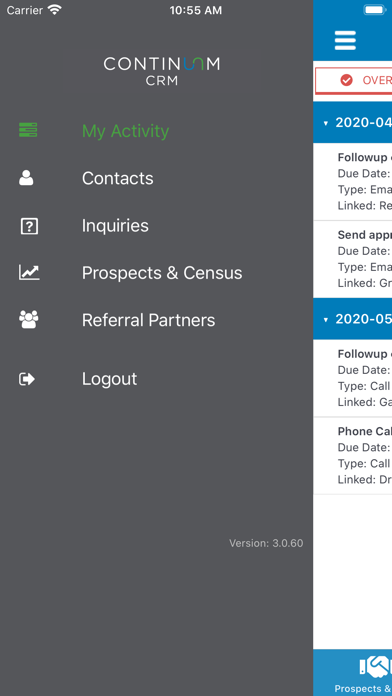This screenshot has width=392, height=696.
Task: Toggle the Overdue filter checkmark
Action: (x=346, y=80)
